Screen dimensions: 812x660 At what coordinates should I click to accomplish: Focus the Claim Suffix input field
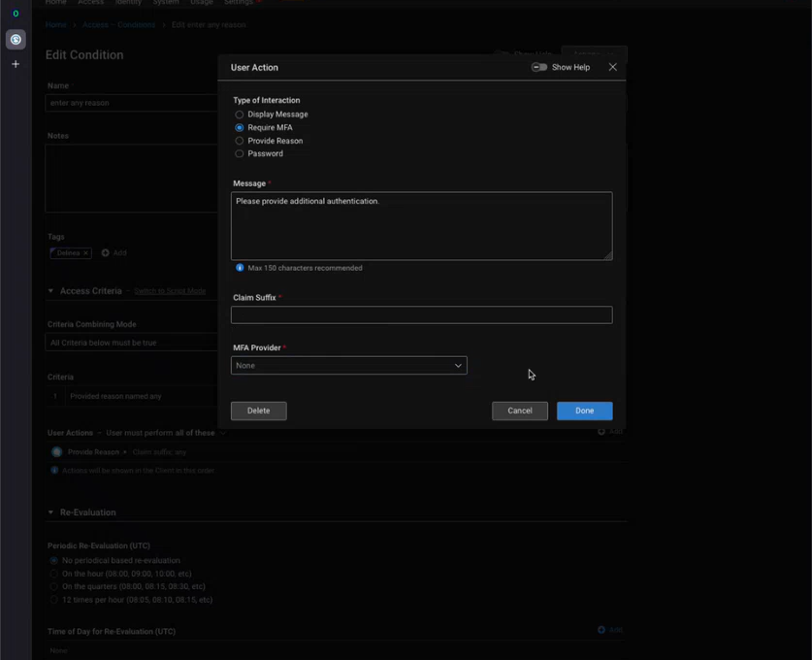[x=421, y=315]
